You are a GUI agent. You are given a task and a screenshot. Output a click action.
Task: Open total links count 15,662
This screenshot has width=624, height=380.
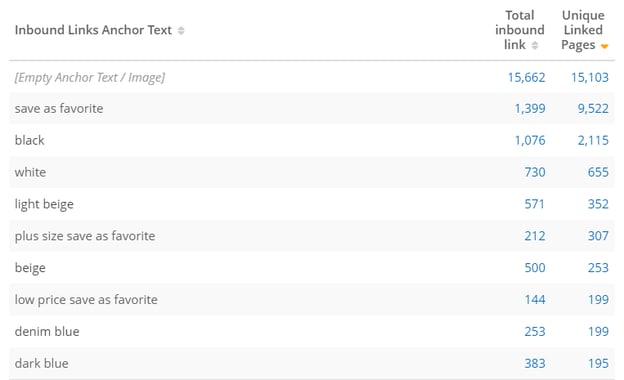(526, 77)
